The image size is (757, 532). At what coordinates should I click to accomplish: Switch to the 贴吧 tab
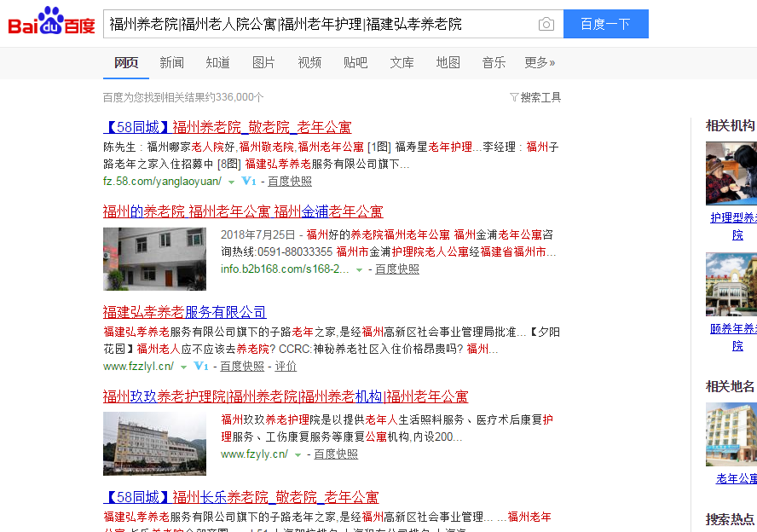[355, 63]
